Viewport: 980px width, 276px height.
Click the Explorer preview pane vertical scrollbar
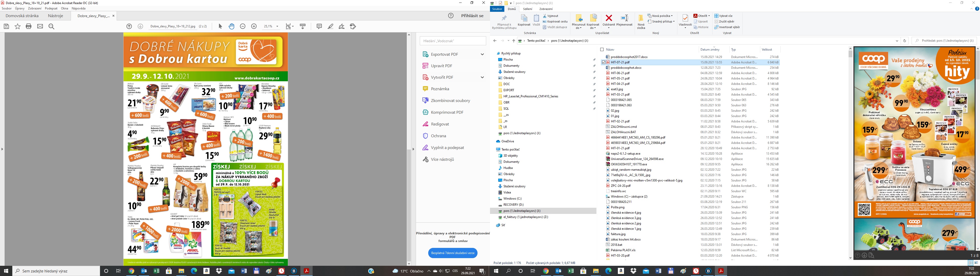(977, 149)
